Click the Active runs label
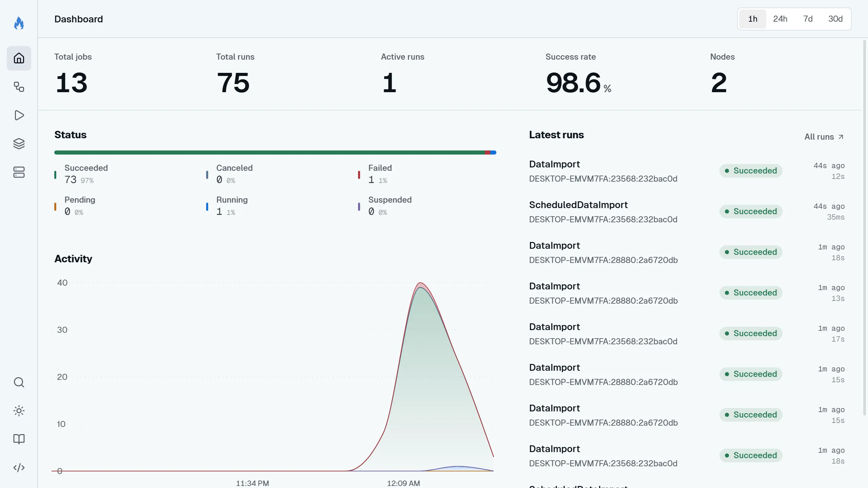Image resolution: width=868 pixels, height=488 pixels. coord(402,57)
